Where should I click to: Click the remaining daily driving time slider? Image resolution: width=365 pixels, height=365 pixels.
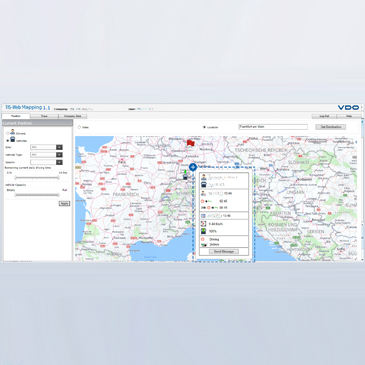[37, 178]
